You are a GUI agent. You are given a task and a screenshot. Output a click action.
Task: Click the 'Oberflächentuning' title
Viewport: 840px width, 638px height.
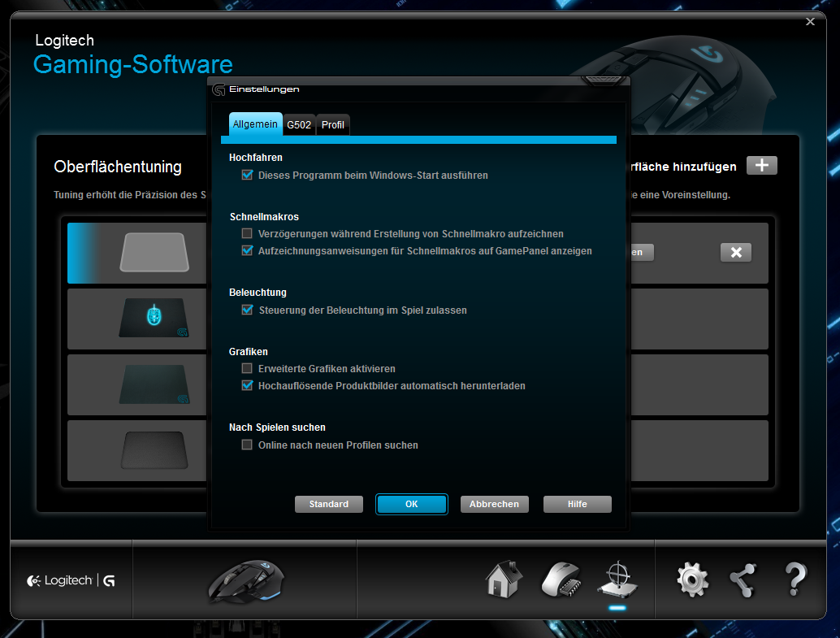(x=118, y=167)
